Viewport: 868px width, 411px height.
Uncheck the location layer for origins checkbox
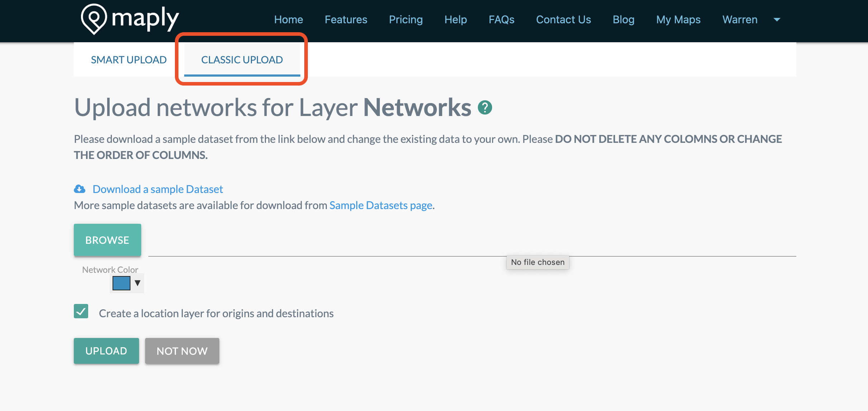[x=81, y=311]
